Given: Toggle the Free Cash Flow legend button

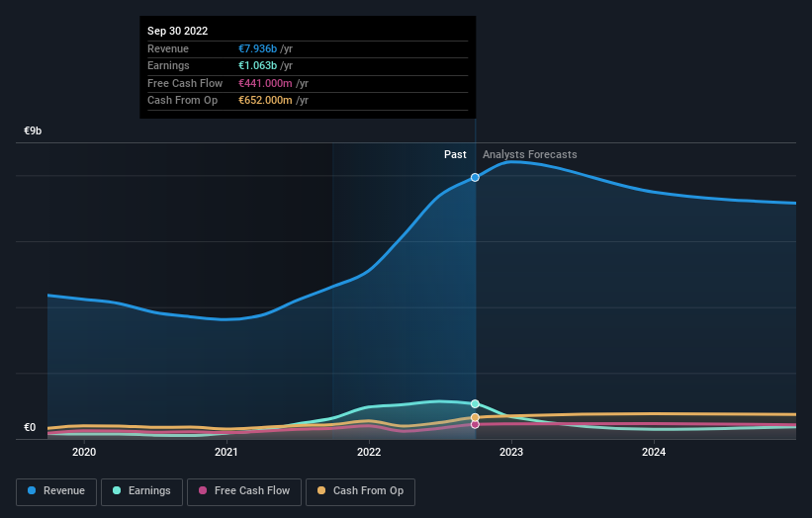Looking at the screenshot, I should [244, 491].
